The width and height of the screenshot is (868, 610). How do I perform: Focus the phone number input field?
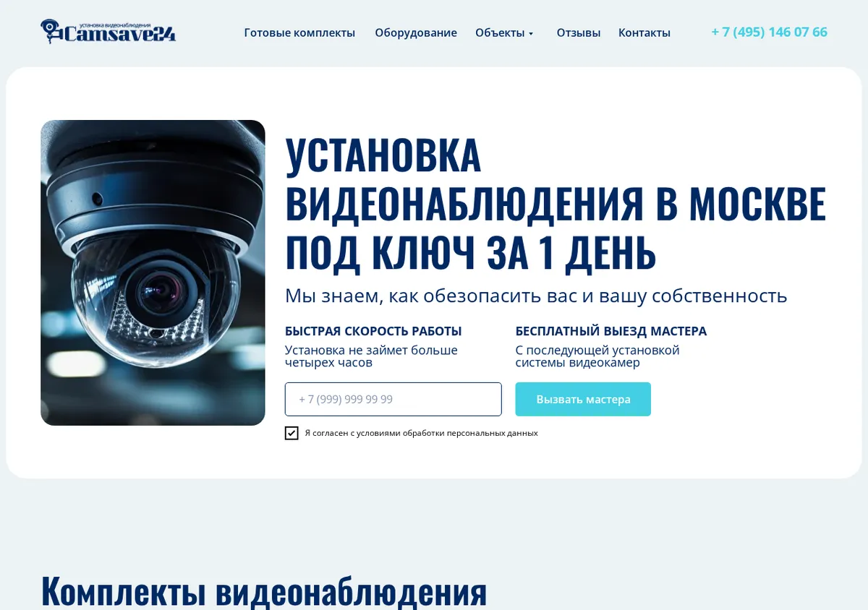click(393, 399)
